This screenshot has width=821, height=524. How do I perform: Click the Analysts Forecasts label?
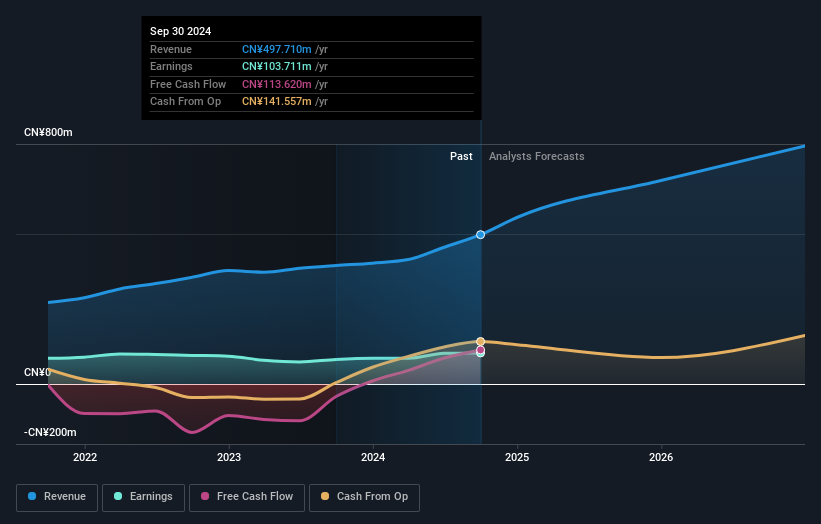point(537,156)
